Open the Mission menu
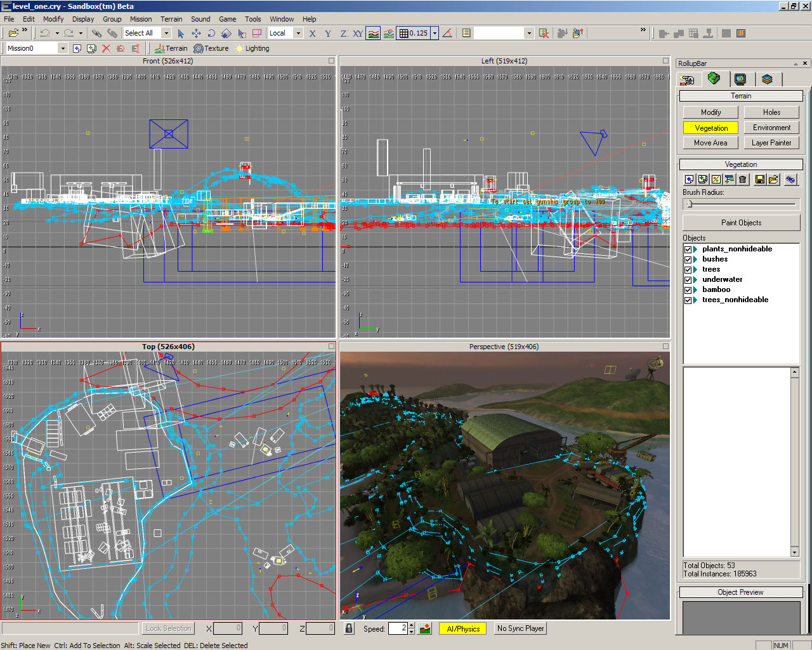812x650 pixels. point(141,19)
